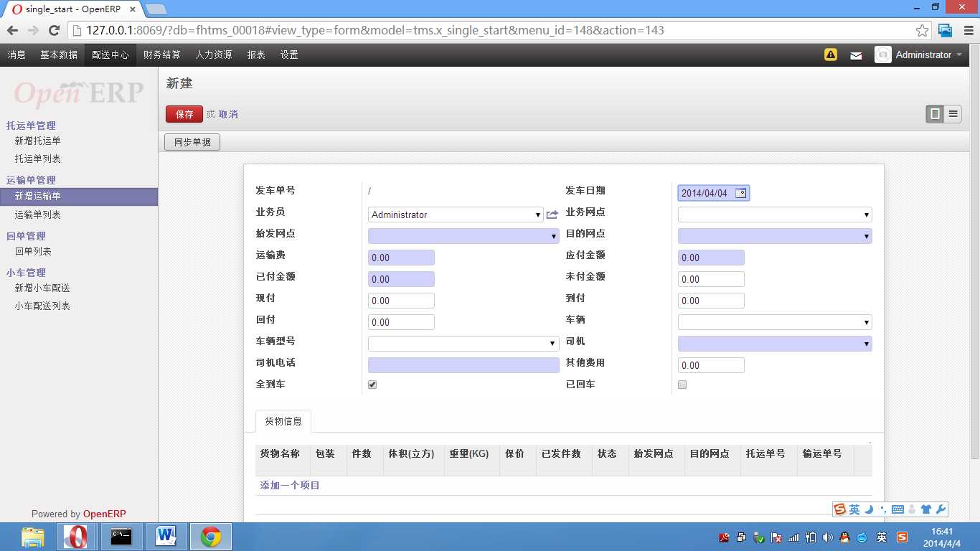The image size is (980, 551).
Task: Open 小车配送列表 in sidebar
Action: [42, 306]
